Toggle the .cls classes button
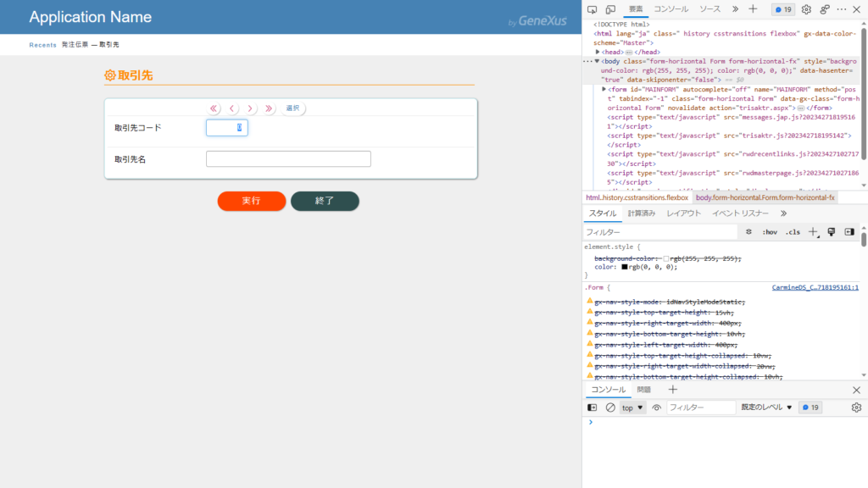Screen dimensions: 868x488 [793, 232]
